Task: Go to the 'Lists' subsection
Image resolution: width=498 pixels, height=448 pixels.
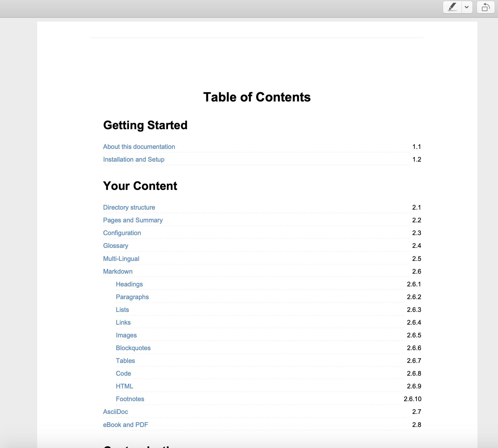Action: pyautogui.click(x=122, y=309)
